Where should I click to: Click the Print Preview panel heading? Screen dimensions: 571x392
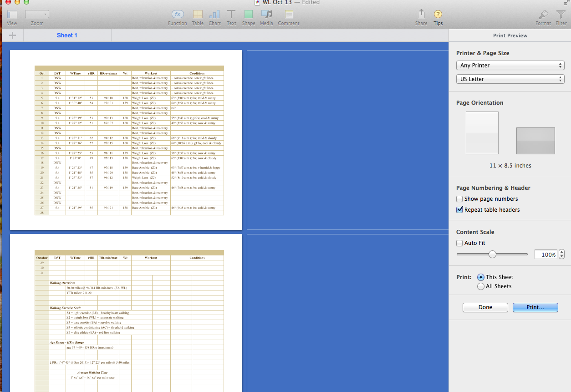pyautogui.click(x=510, y=36)
